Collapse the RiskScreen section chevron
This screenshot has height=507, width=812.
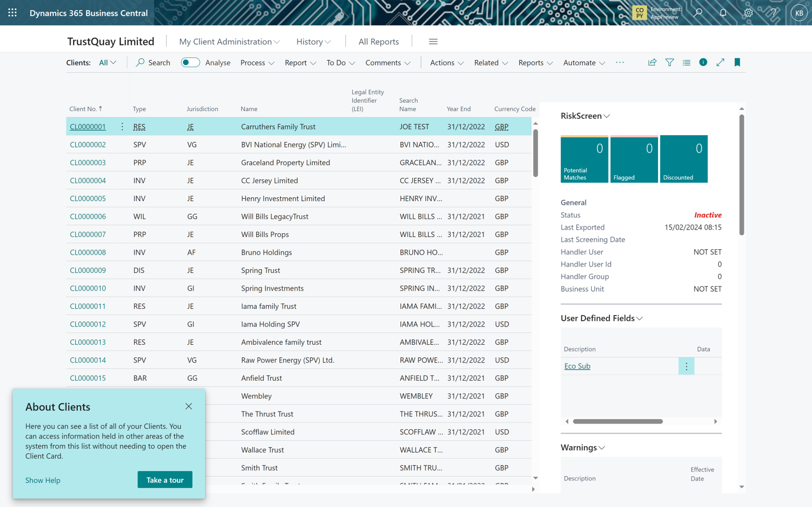[606, 116]
